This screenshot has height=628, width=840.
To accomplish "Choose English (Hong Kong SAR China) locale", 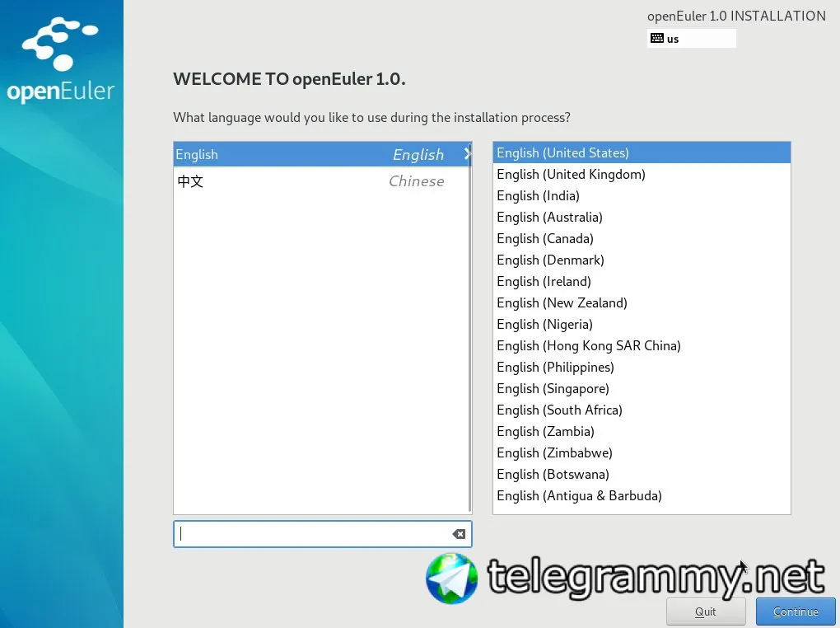I will click(x=642, y=346).
